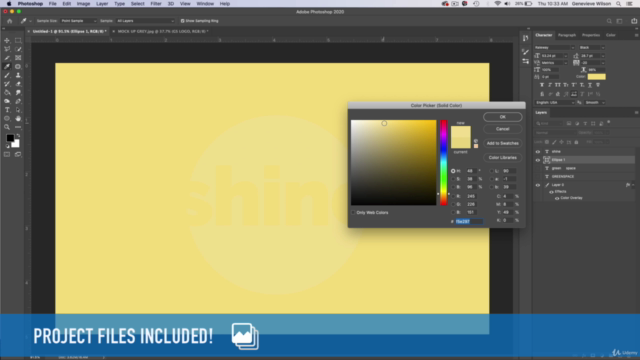Click the saturation-brightness color field
This screenshot has width=640, height=360.
[393, 162]
